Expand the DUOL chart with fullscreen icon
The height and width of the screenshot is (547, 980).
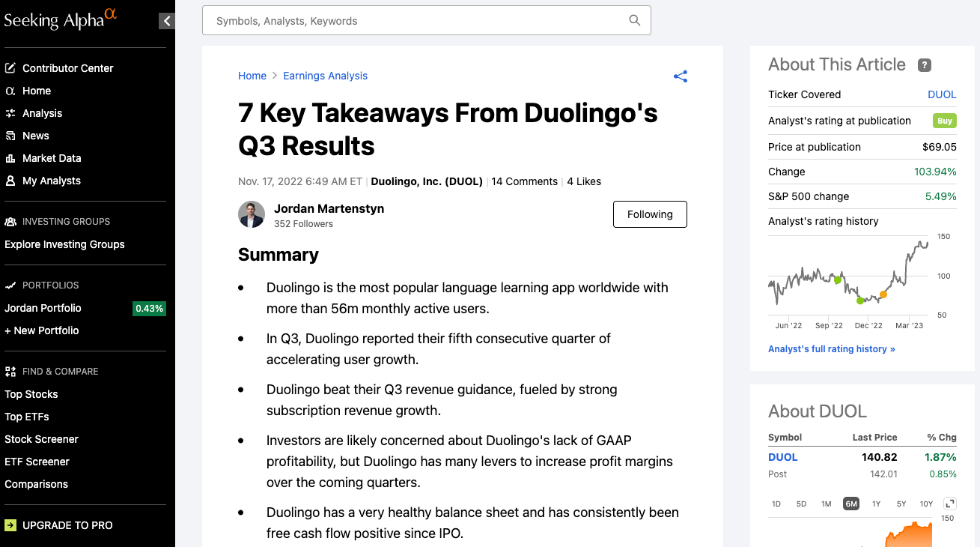pos(950,504)
